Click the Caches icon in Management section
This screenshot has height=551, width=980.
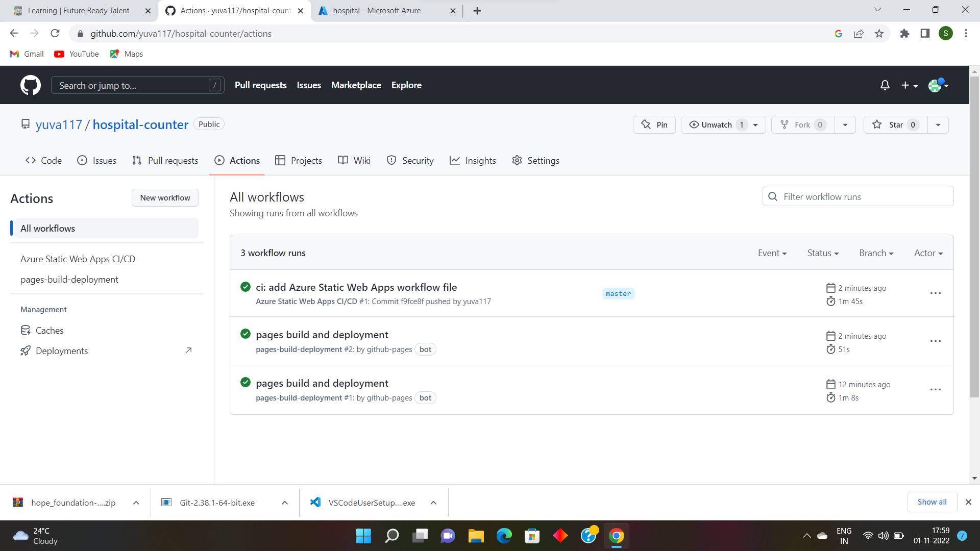click(x=26, y=330)
